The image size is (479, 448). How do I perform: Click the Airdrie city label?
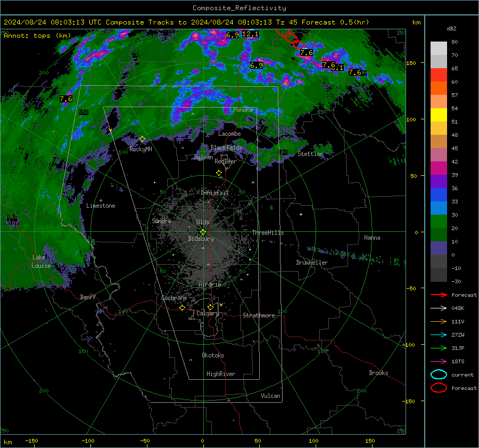[210, 284]
